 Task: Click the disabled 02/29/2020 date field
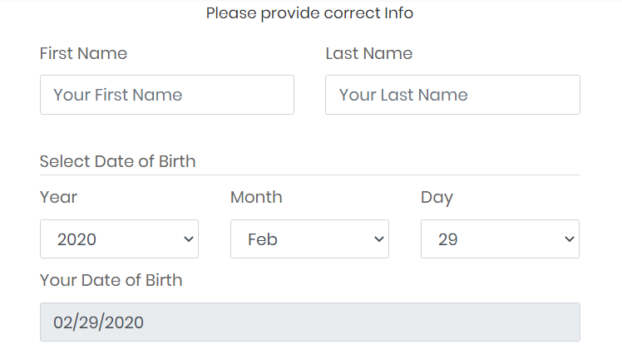(309, 322)
